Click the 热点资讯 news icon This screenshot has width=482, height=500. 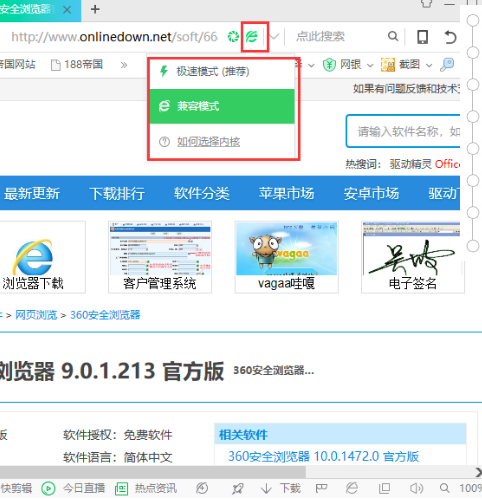point(121,489)
